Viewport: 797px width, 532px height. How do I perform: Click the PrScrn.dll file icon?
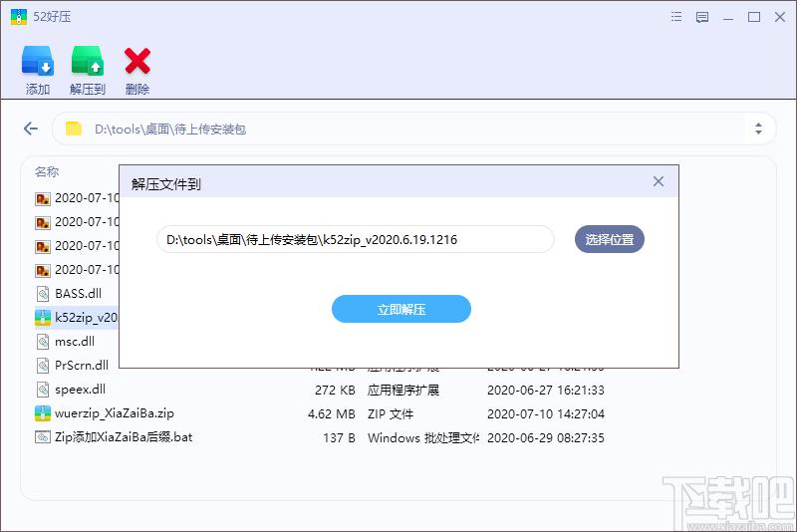tap(43, 366)
